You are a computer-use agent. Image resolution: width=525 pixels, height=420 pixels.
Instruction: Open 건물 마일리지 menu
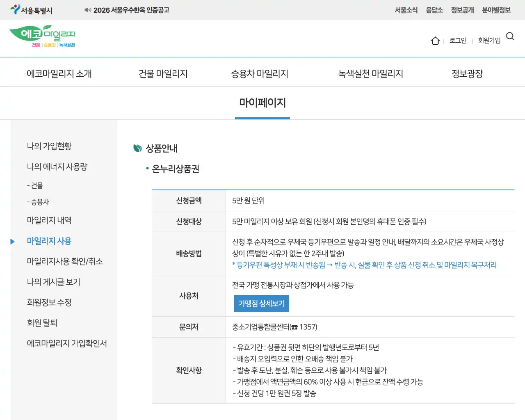(x=163, y=73)
